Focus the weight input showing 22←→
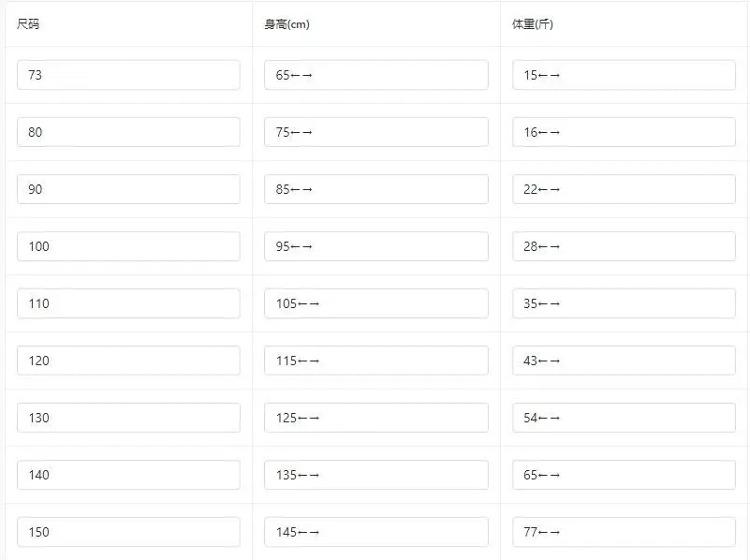The width and height of the screenshot is (750, 560). pos(624,189)
